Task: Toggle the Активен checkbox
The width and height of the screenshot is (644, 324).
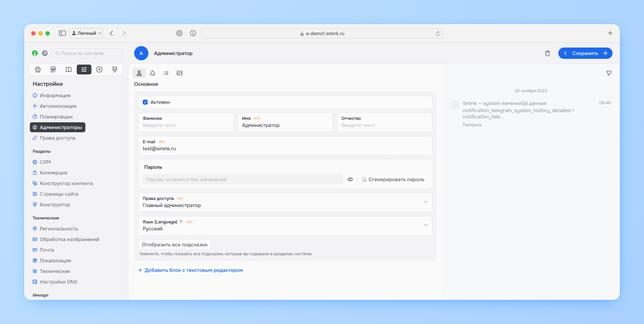Action: point(145,102)
